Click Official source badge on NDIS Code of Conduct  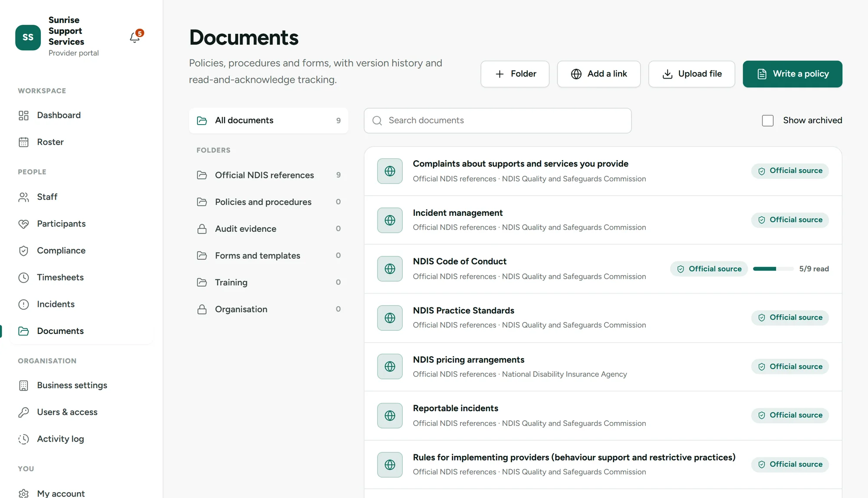[709, 269]
